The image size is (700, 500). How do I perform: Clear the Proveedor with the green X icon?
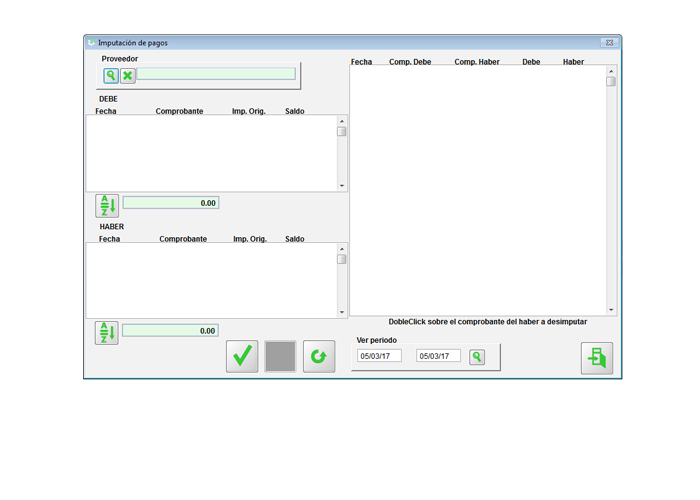(128, 75)
